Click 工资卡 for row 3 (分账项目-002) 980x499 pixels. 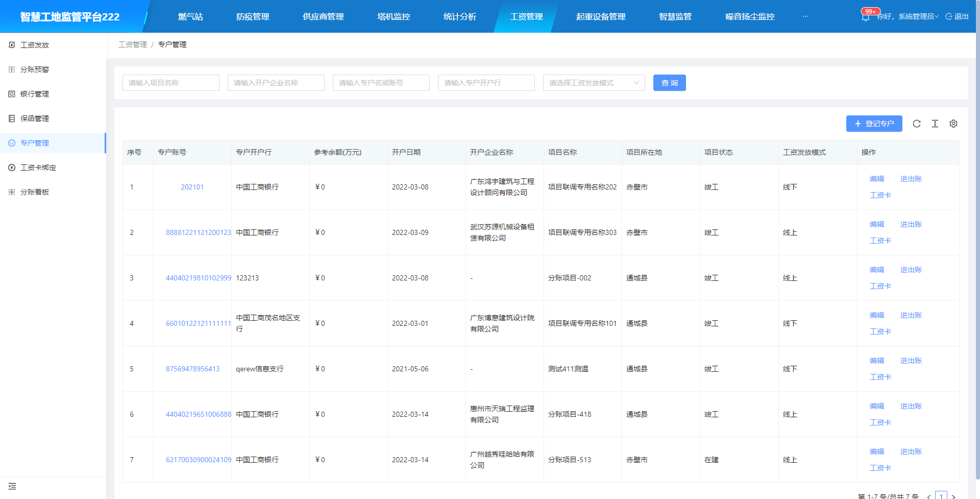pos(880,286)
